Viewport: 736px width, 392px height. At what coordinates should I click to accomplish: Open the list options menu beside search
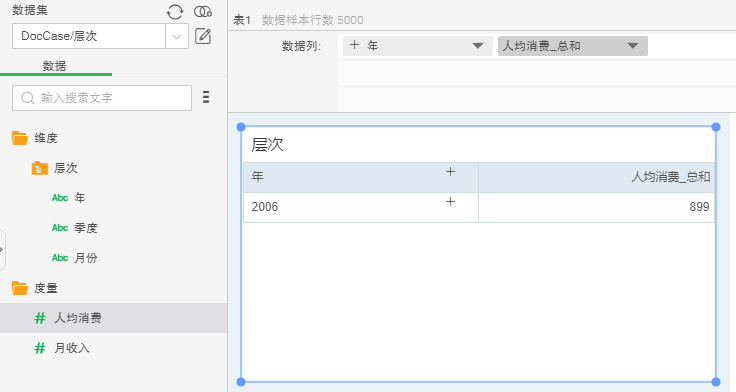(206, 97)
